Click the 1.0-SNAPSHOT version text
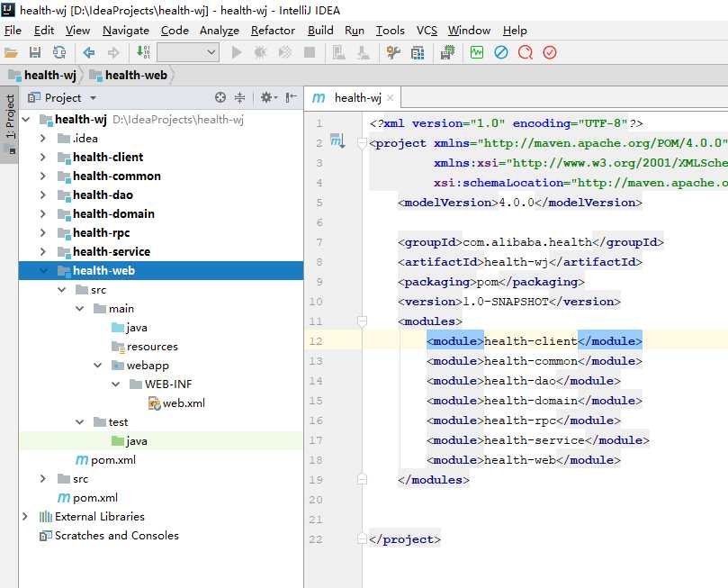This screenshot has height=588, width=728. (x=506, y=302)
